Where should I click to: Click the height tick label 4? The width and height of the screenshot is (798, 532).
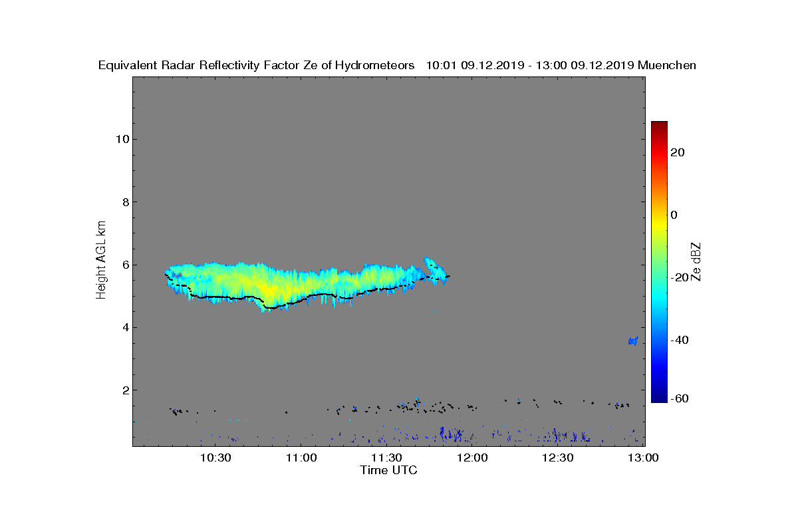click(x=124, y=327)
